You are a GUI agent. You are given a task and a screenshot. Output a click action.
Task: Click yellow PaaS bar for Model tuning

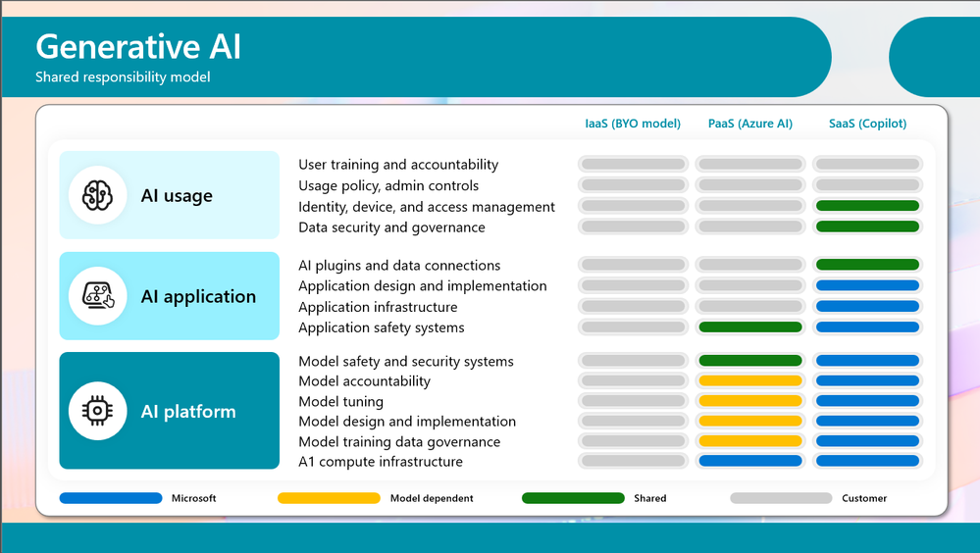750,401
